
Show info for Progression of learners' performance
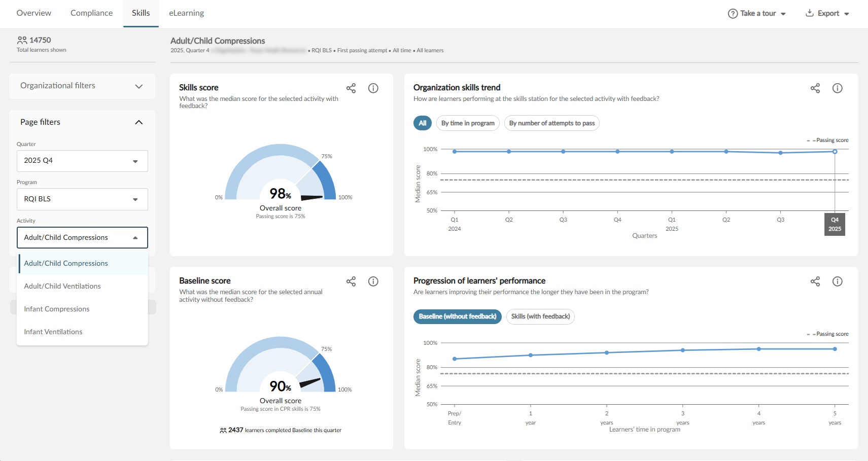(837, 281)
